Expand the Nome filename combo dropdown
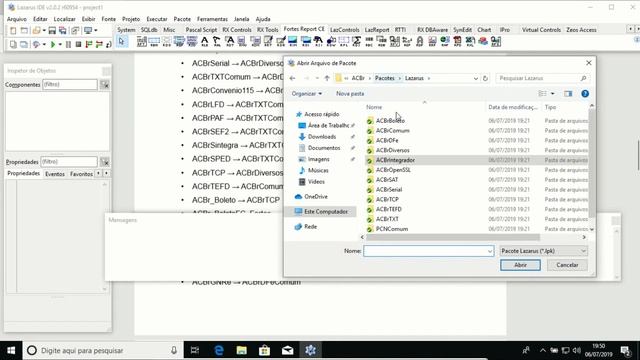 (490, 251)
